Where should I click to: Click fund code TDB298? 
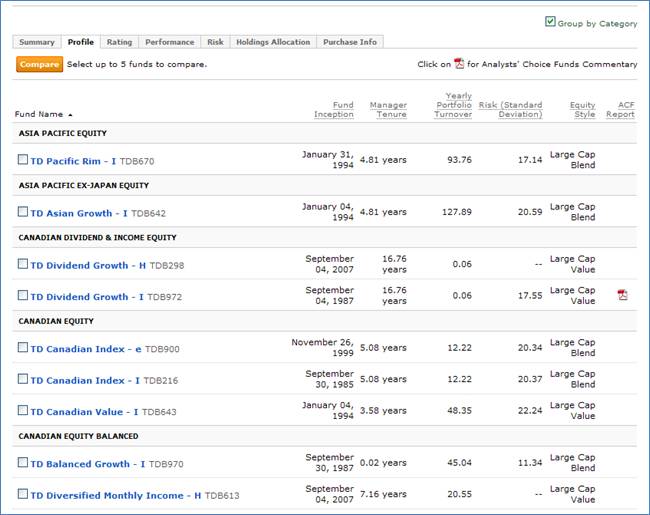pos(167,266)
